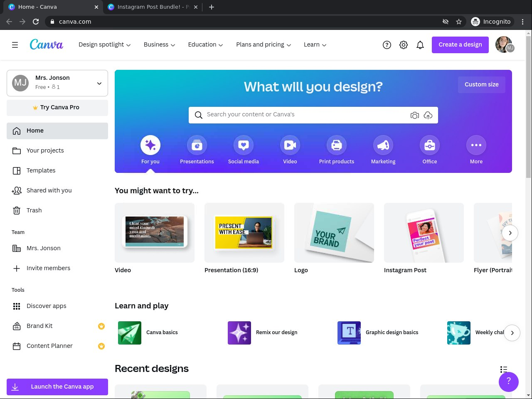Click Brand Kit crown Pro badge
This screenshot has height=399, width=532.
click(101, 326)
